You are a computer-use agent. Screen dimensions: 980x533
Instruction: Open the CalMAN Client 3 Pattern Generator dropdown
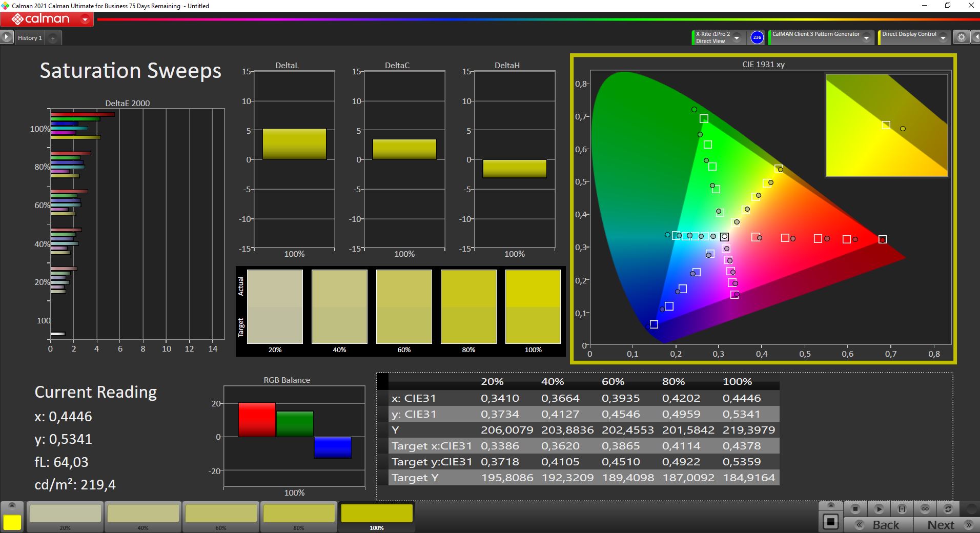[866, 38]
